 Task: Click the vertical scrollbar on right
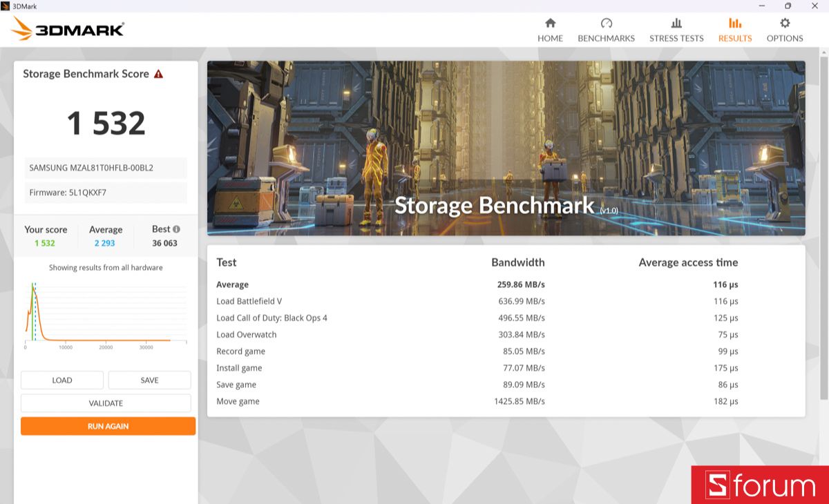pos(823,228)
